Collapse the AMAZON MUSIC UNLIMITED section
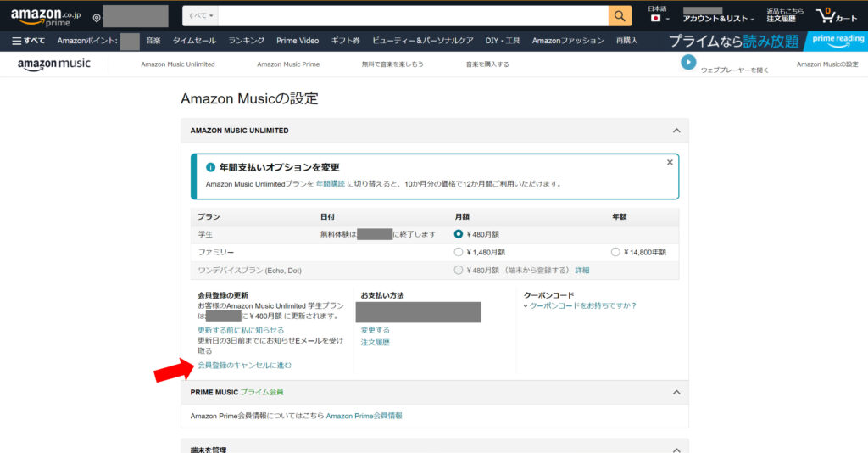This screenshot has width=868, height=453. [676, 131]
